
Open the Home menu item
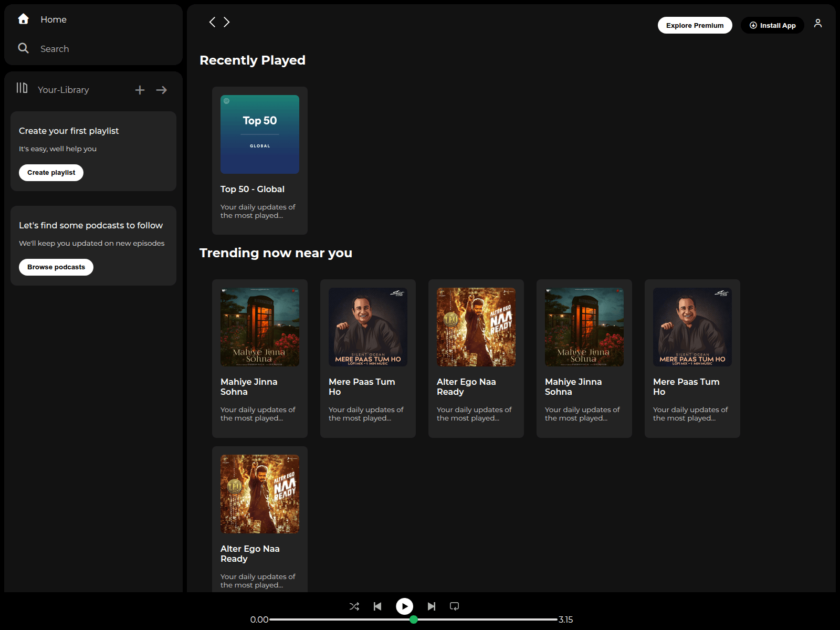click(54, 19)
